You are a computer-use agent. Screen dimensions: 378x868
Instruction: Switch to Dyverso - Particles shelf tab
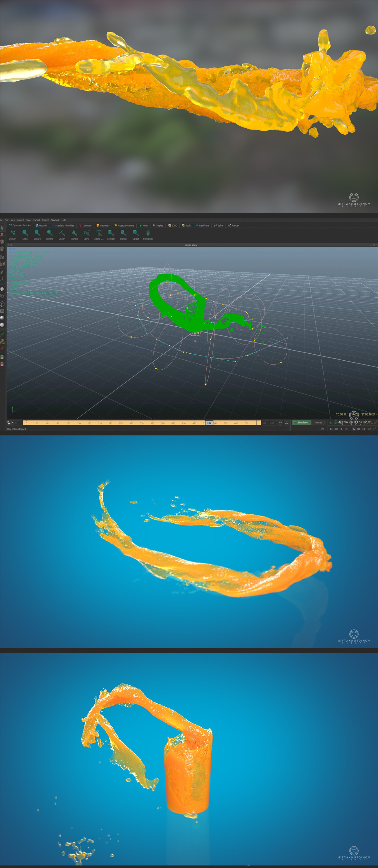coord(20,225)
